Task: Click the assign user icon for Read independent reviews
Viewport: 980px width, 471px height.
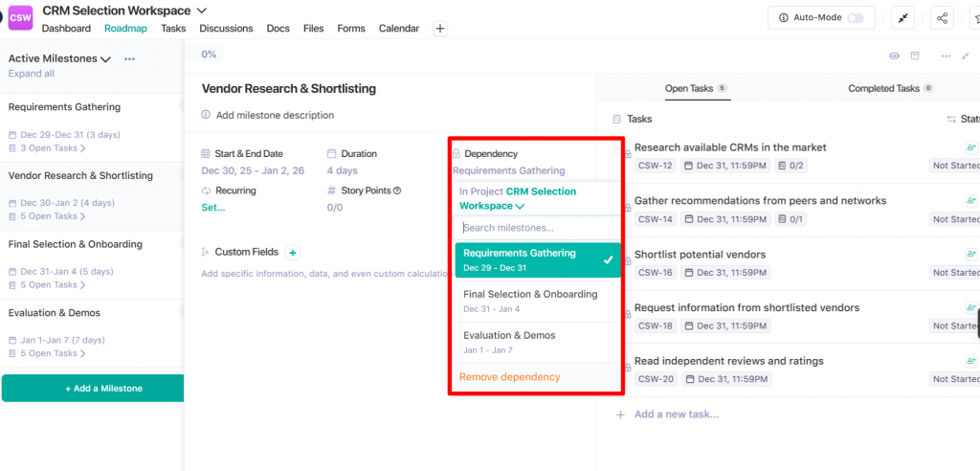Action: pos(970,361)
